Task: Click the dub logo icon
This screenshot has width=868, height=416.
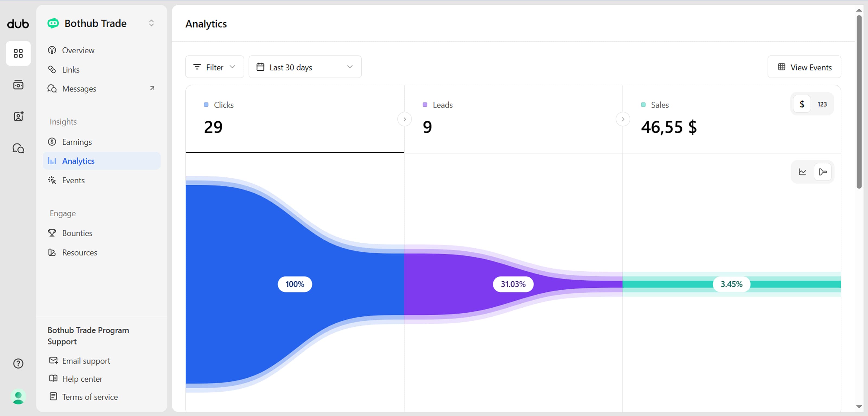Action: click(18, 24)
